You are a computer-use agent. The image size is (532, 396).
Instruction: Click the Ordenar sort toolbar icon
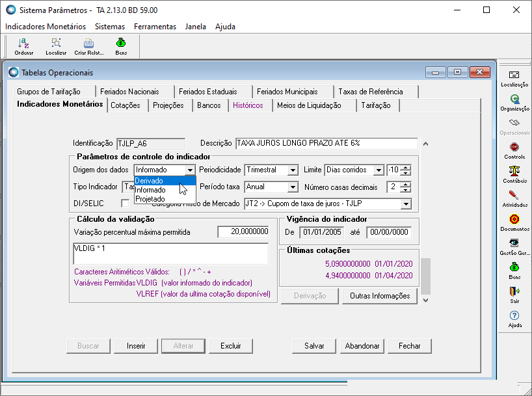(24, 46)
